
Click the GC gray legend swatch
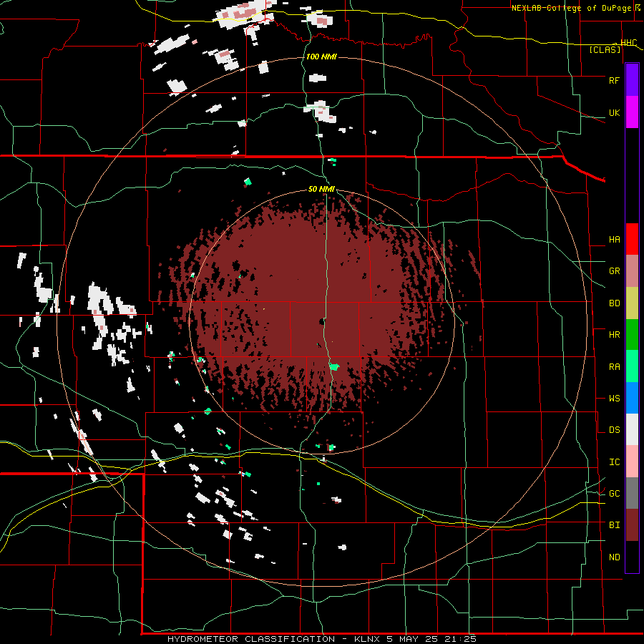click(x=632, y=493)
